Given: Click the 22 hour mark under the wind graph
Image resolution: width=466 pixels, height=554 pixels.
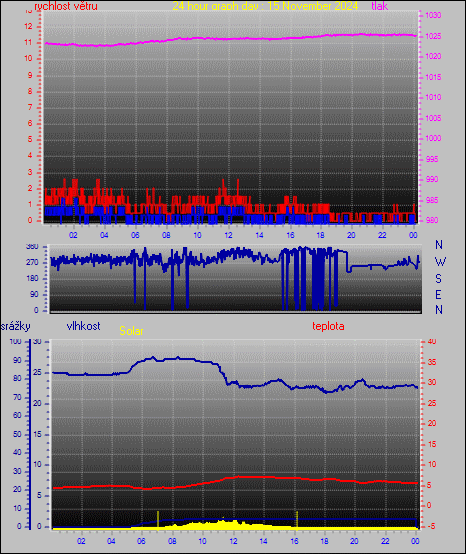Looking at the screenshot, I should pos(382,235).
